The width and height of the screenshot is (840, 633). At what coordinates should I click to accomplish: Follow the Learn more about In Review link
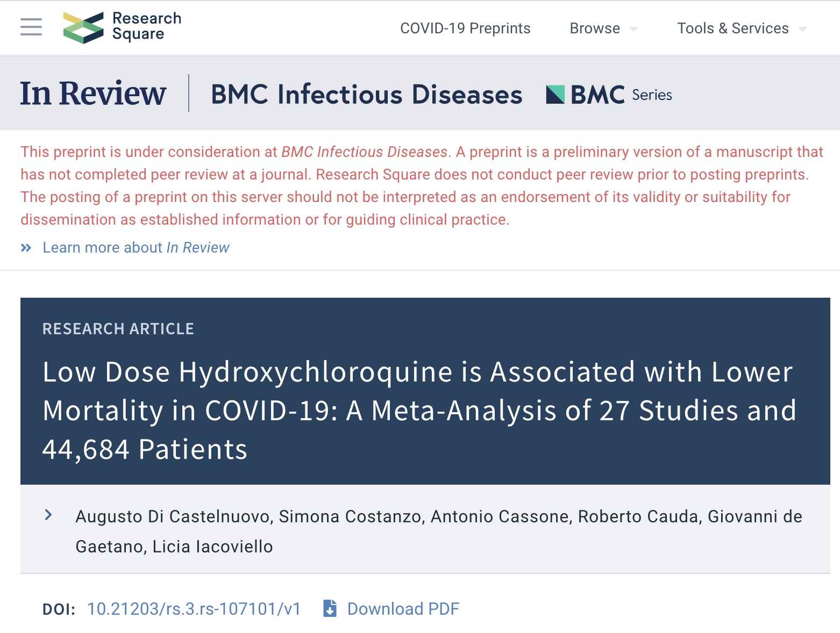click(136, 247)
